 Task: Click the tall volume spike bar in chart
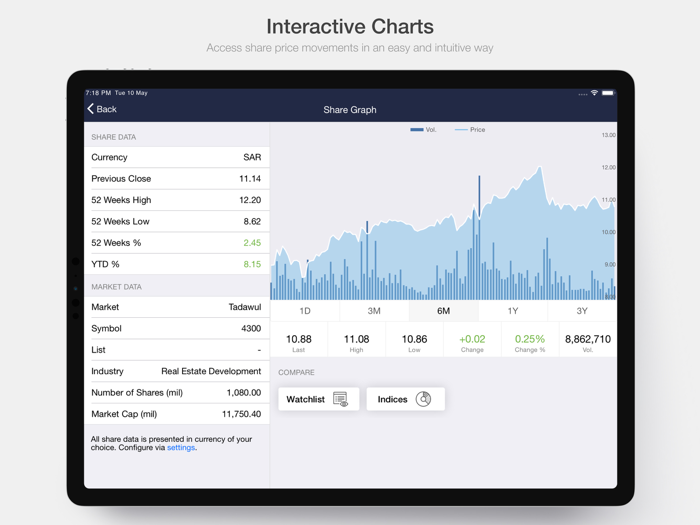(x=479, y=237)
